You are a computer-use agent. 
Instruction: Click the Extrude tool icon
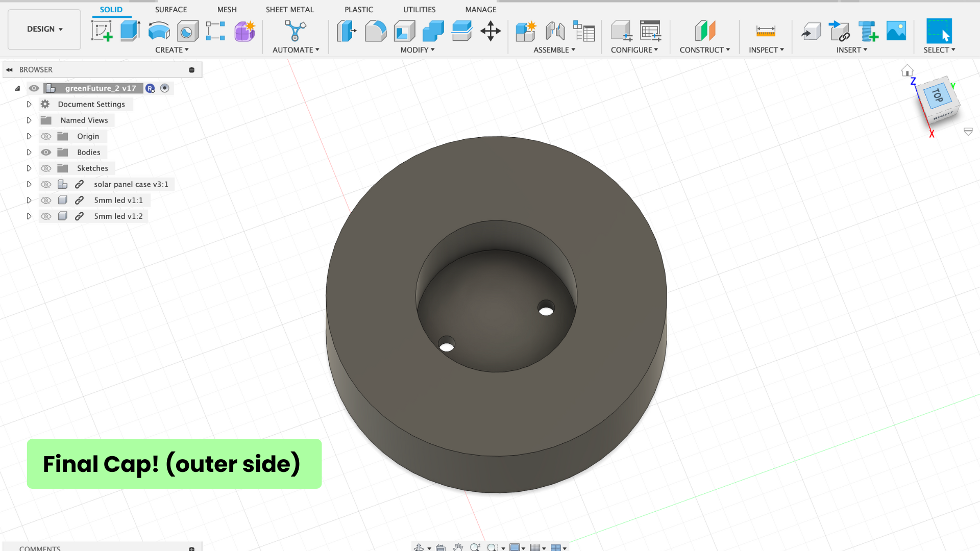(130, 31)
